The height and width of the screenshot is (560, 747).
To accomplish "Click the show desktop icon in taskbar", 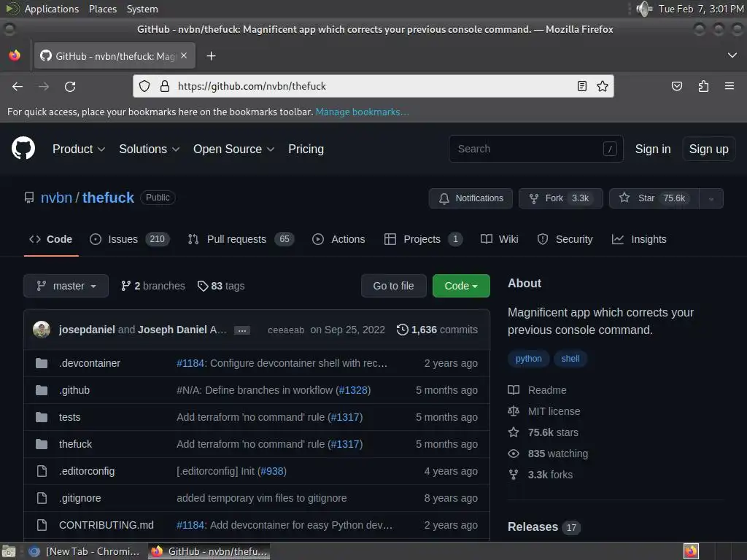I will (9, 551).
